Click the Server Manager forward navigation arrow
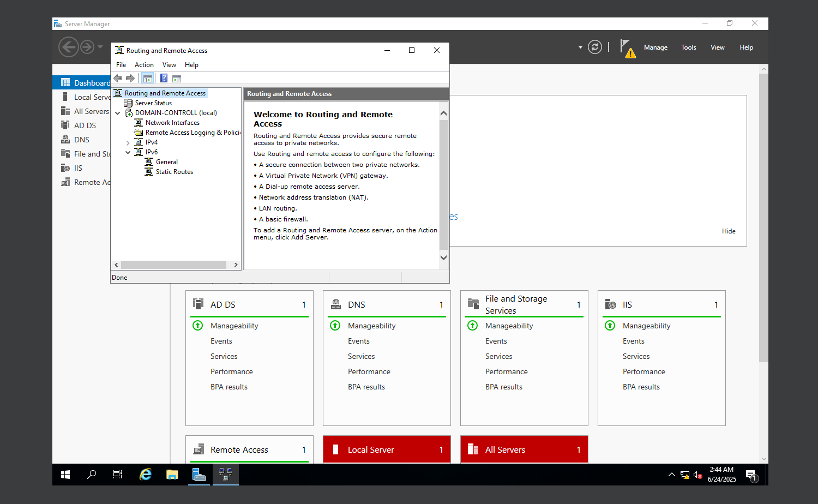 pos(87,47)
